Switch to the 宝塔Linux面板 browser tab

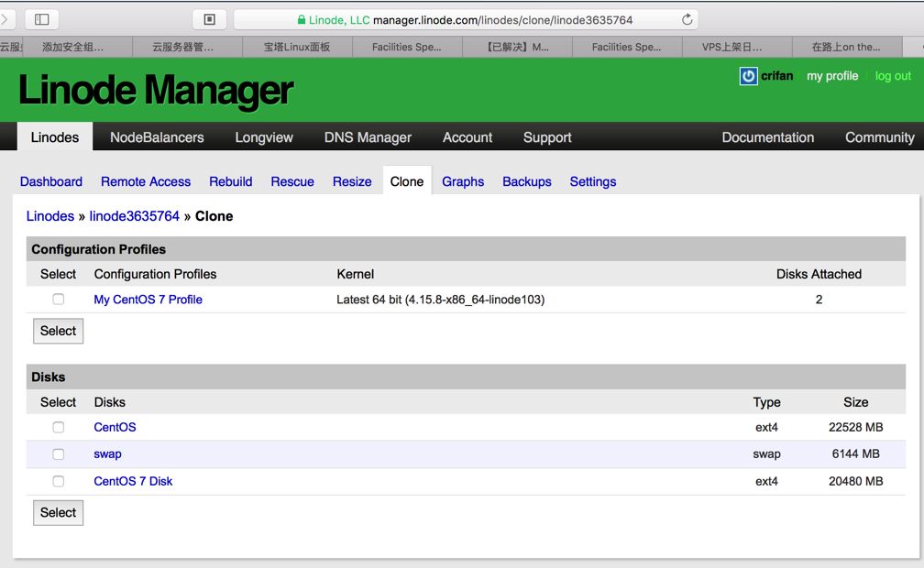(297, 47)
